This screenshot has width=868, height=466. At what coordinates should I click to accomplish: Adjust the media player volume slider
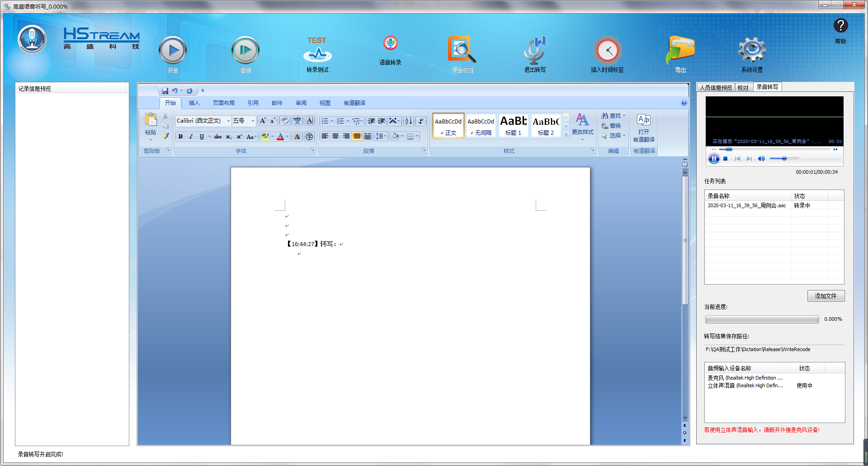(784, 159)
